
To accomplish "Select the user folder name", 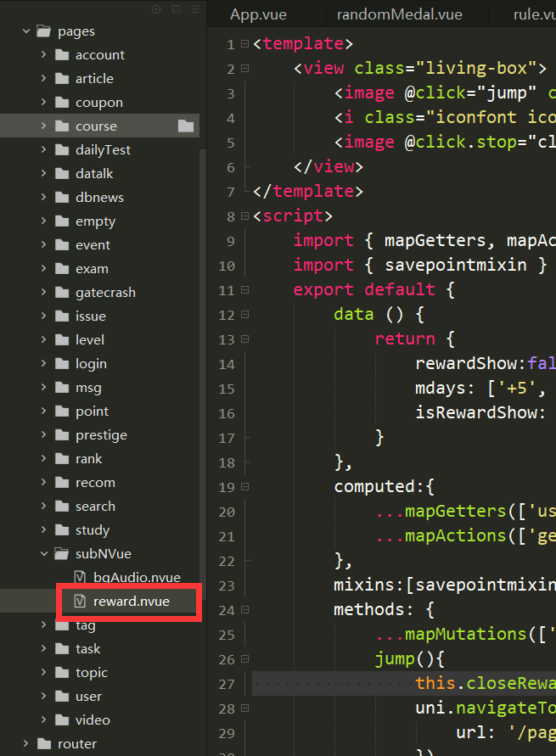I will (x=88, y=696).
